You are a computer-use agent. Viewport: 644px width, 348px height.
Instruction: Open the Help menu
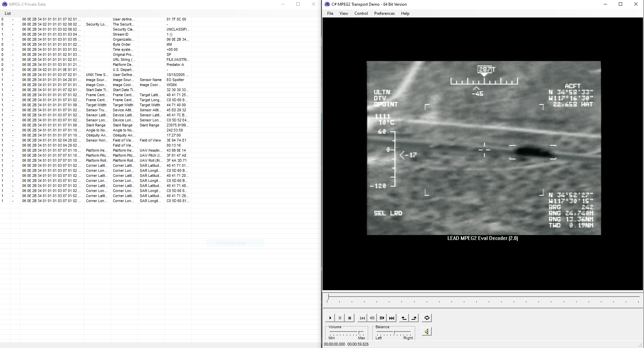point(405,13)
